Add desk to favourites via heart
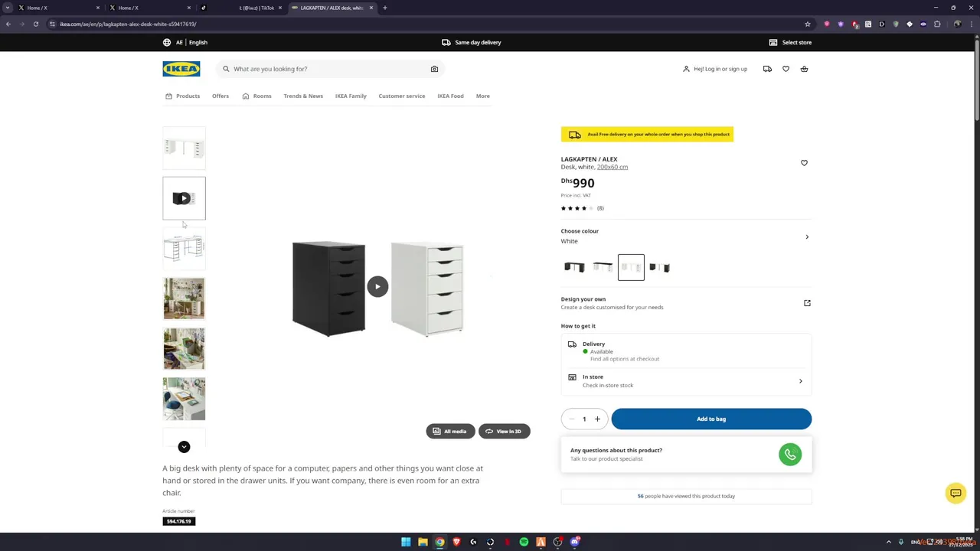 click(x=804, y=163)
